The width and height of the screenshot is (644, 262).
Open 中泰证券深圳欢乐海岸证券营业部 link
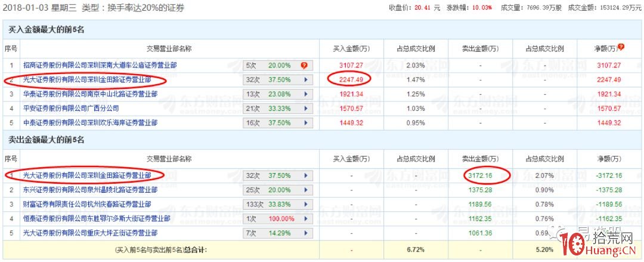[91, 122]
